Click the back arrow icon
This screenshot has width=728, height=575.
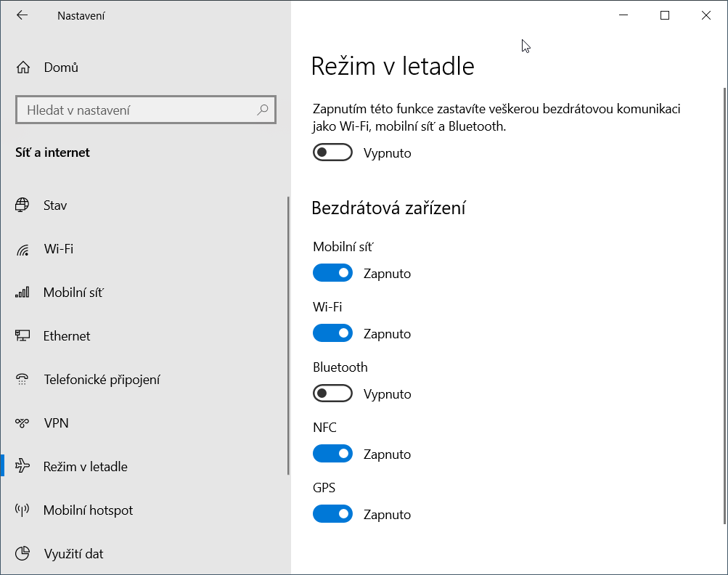tap(22, 15)
